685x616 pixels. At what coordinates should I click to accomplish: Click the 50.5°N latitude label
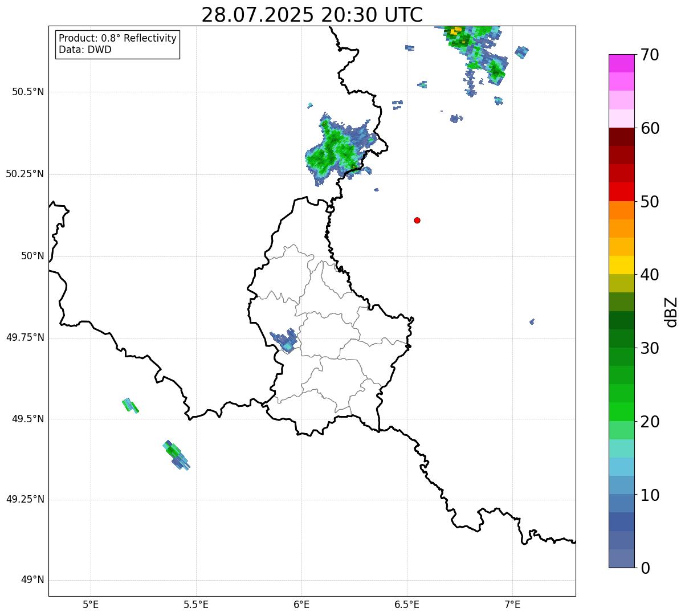tap(28, 92)
